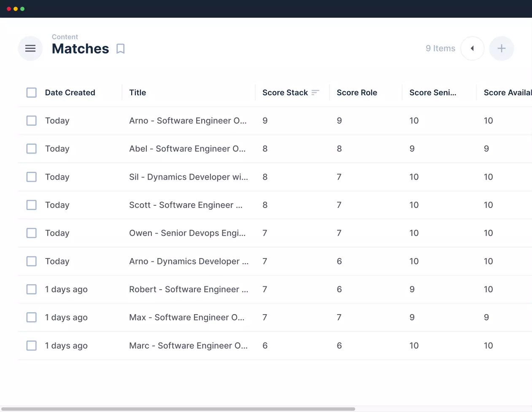Click the left-pointing triangle sidebar toggle
Image resolution: width=532 pixels, height=412 pixels.
472,48
